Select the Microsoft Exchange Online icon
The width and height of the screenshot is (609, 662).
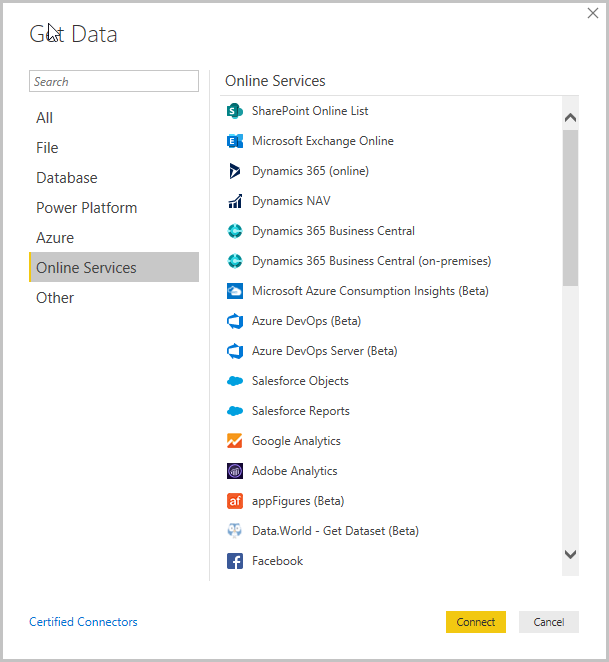coord(235,141)
